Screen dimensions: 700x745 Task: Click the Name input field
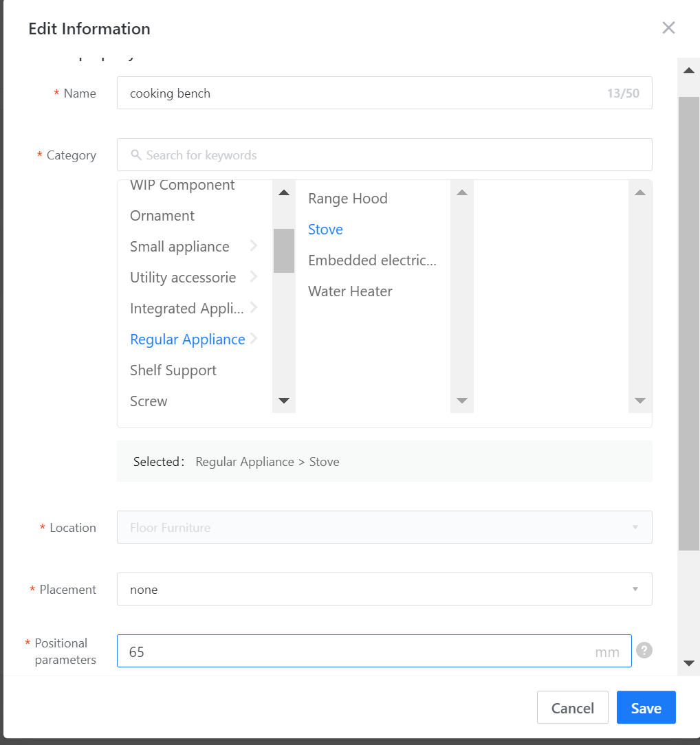[358, 93]
